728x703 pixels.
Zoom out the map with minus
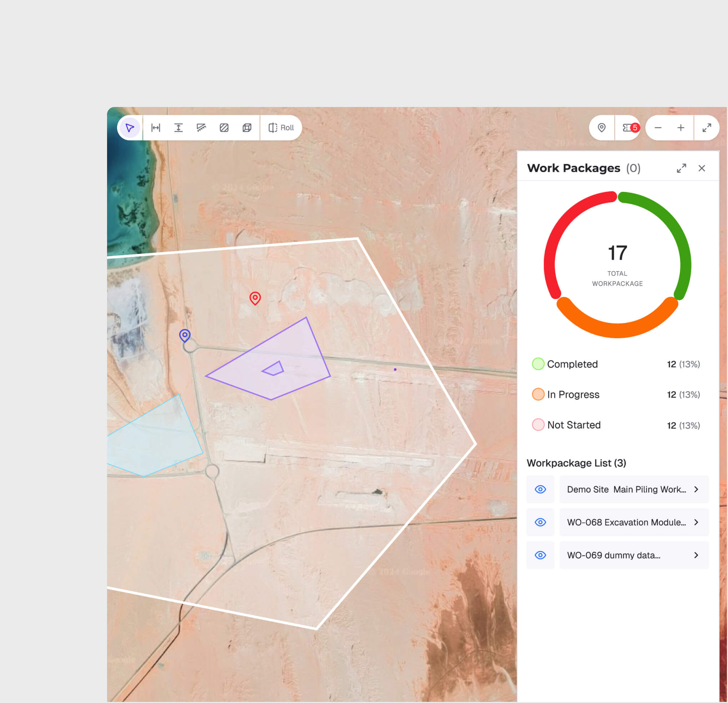(x=658, y=128)
